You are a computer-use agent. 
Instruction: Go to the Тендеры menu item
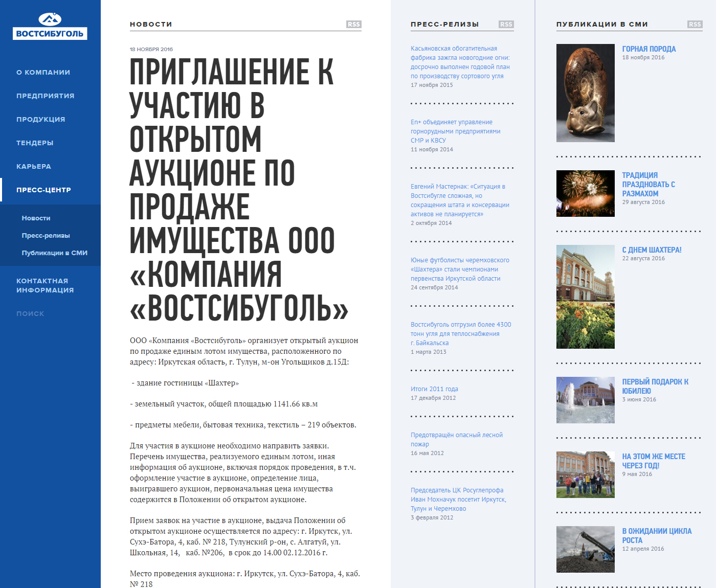(x=35, y=143)
